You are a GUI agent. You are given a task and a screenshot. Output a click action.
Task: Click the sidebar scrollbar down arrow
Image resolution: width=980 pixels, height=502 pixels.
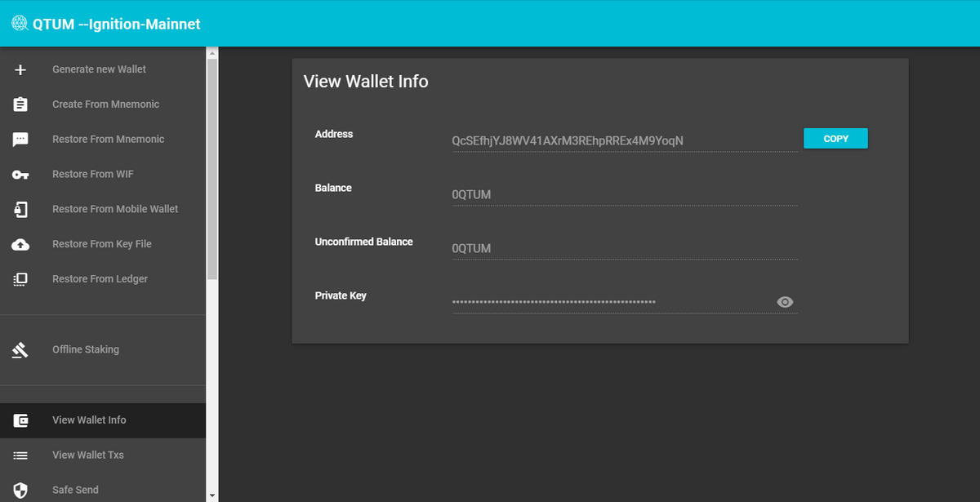click(212, 495)
